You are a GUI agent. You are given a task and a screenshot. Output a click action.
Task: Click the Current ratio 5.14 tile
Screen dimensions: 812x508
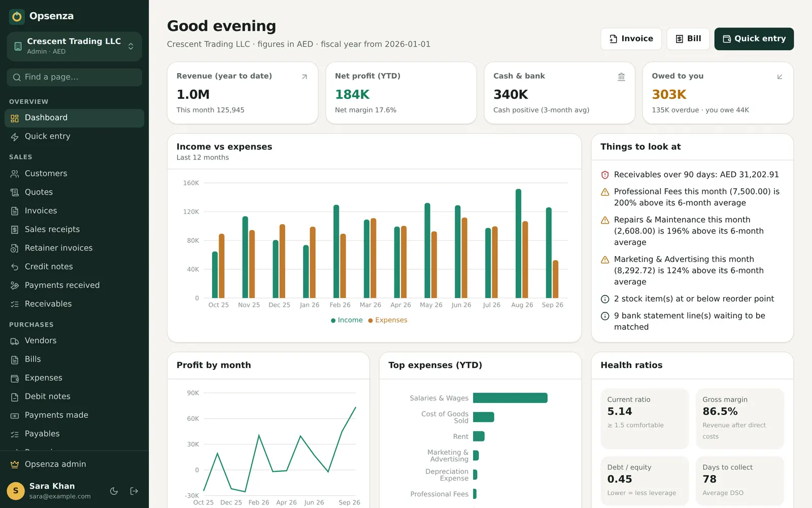(645, 419)
